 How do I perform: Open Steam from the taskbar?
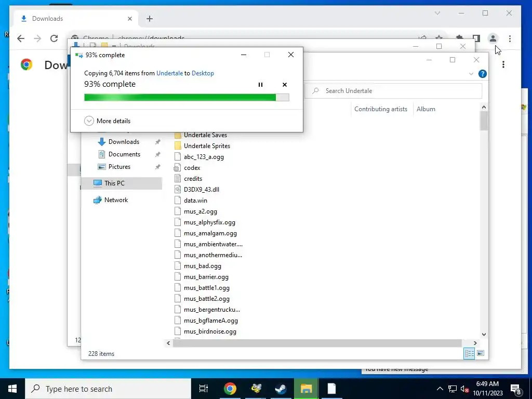(281, 389)
